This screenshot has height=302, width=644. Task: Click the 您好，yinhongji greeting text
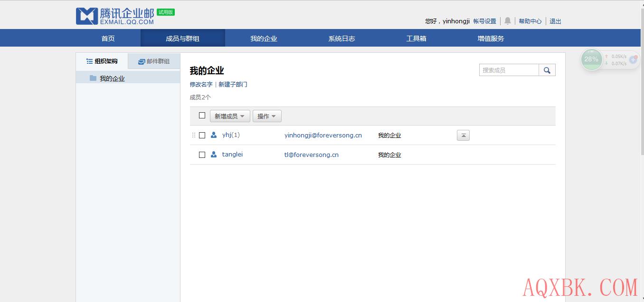[x=447, y=21]
